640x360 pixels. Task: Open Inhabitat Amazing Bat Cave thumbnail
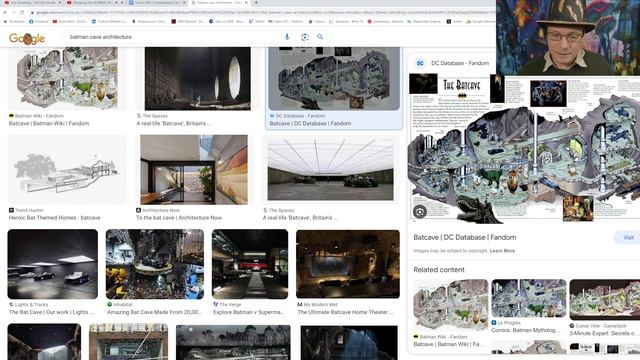click(x=155, y=264)
